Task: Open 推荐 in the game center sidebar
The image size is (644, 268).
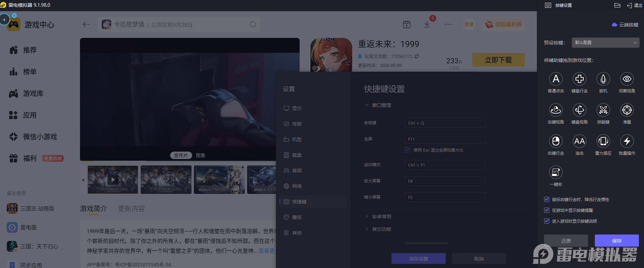Action: click(x=23, y=50)
